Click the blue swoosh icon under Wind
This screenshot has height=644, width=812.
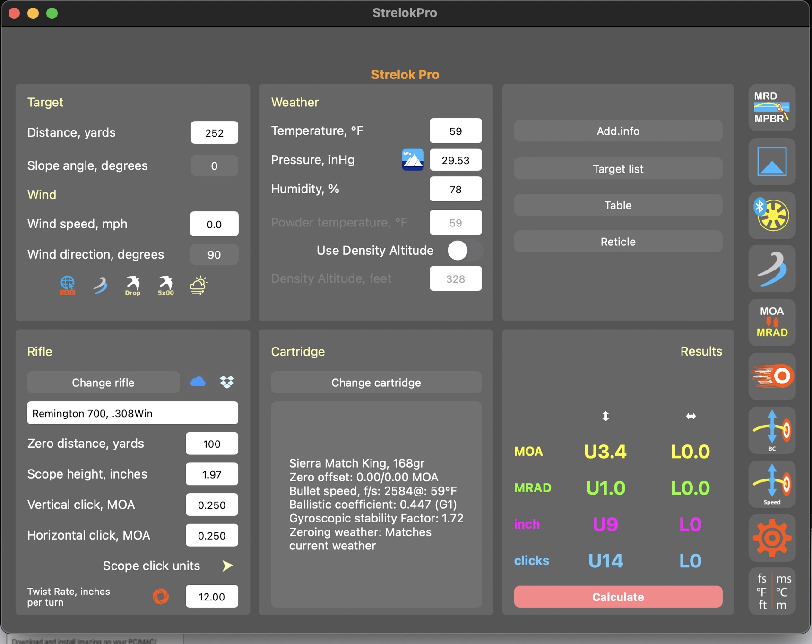100,286
